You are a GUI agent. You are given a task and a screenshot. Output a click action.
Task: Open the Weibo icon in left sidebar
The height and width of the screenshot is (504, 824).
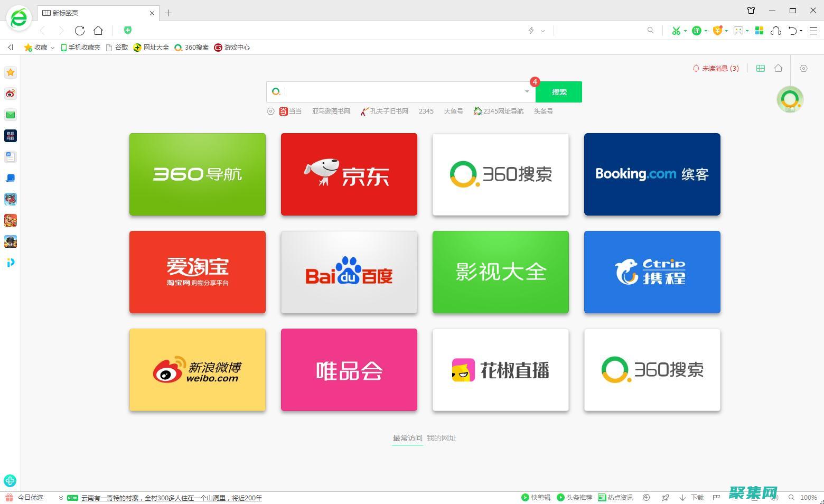point(10,94)
